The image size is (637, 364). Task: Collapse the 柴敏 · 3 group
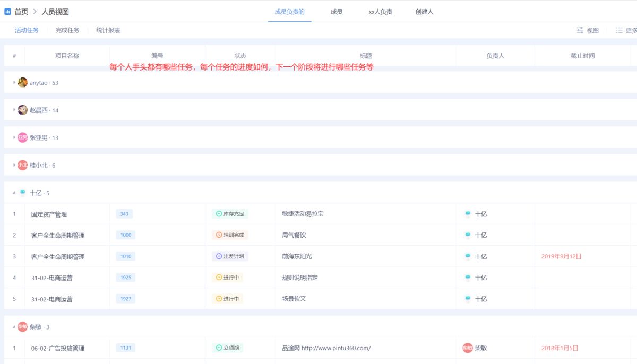(x=14, y=327)
